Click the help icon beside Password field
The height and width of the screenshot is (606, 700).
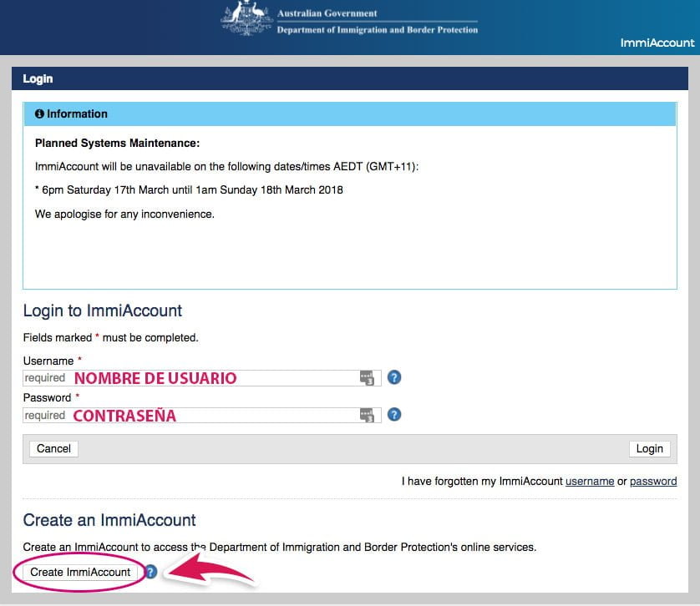[x=393, y=415]
